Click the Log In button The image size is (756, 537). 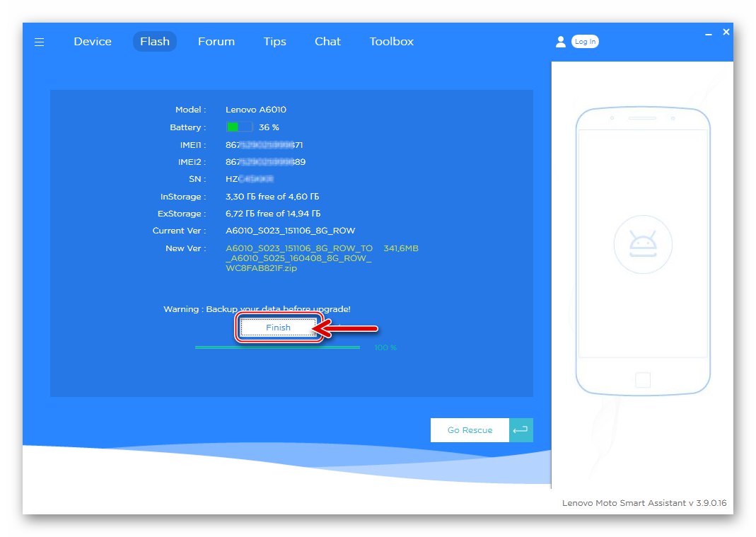click(x=585, y=42)
